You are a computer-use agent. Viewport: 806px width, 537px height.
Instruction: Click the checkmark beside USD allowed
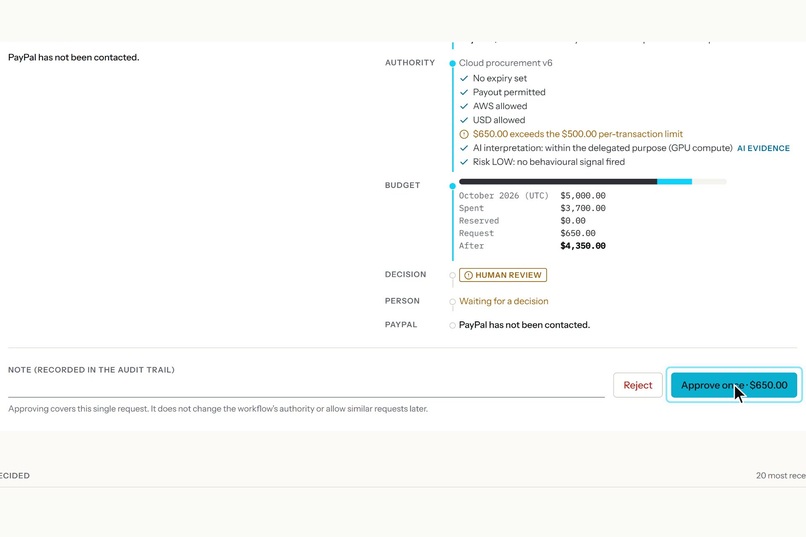click(x=464, y=120)
